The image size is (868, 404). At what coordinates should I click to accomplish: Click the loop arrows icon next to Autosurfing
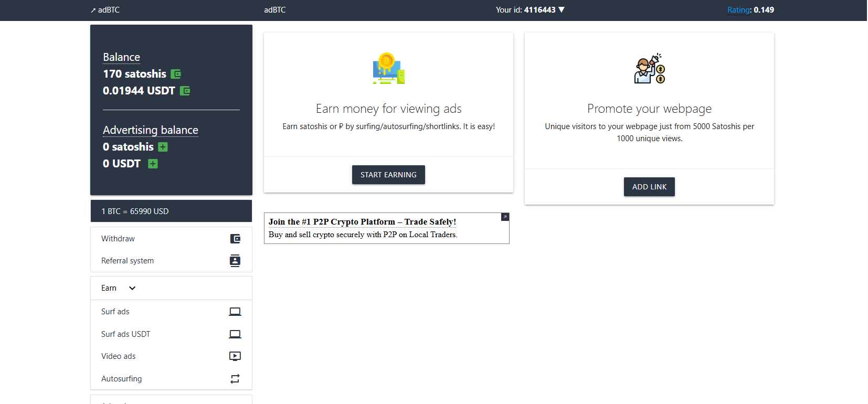pos(235,379)
